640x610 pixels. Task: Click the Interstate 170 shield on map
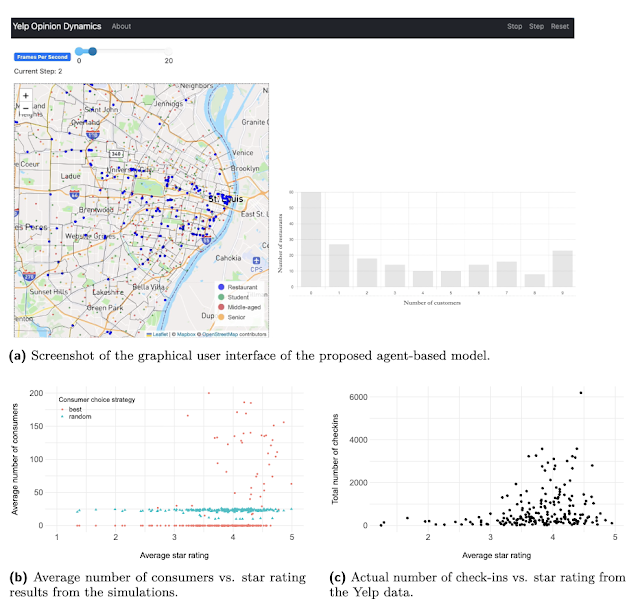coord(93,134)
